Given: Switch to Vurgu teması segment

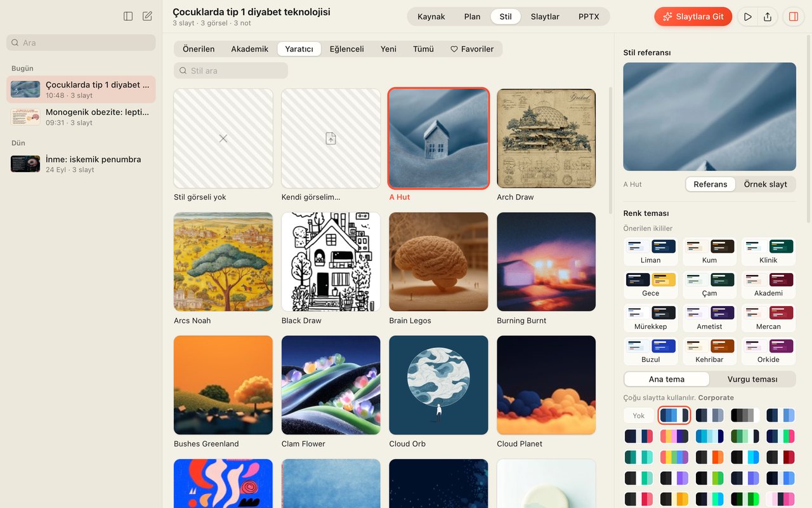Looking at the screenshot, I should [752, 379].
